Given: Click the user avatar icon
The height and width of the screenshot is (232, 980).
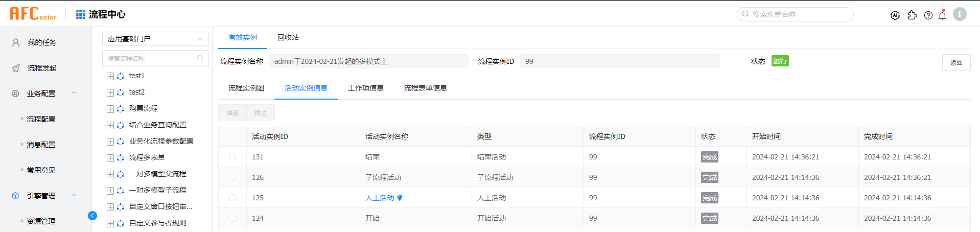Looking at the screenshot, I should [x=960, y=14].
